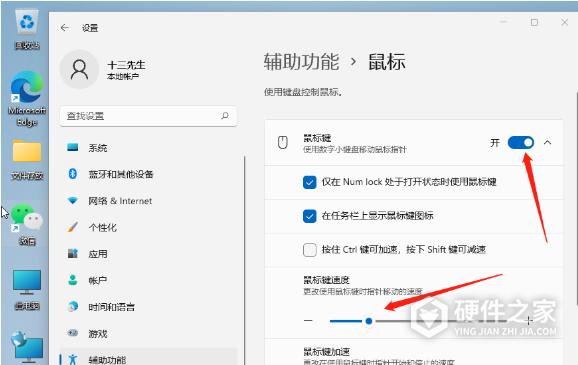
Task: Select 辅助功能 settings category
Action: pos(148,357)
